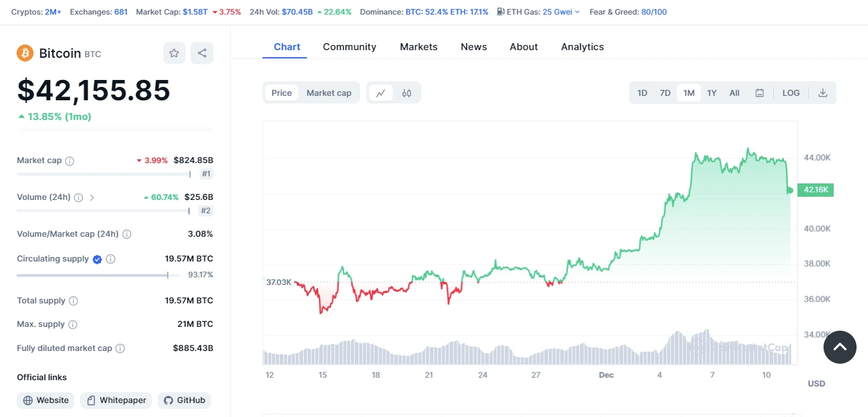The height and width of the screenshot is (417, 868).
Task: Show Volume (24h) info icon
Action: point(78,197)
